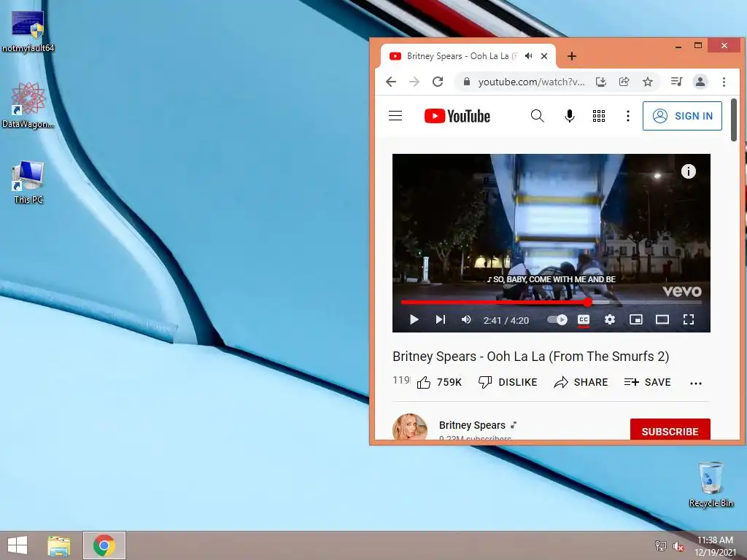Open Chrome three-dot menu
The image size is (747, 560).
click(724, 82)
